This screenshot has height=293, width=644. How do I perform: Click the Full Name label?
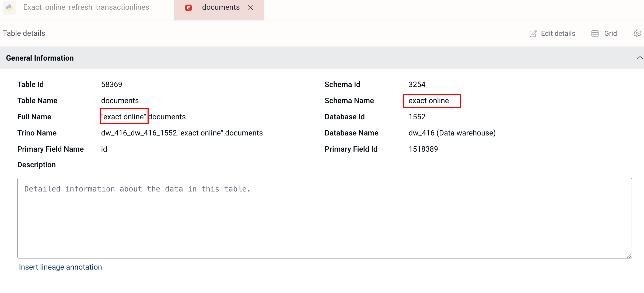click(34, 117)
